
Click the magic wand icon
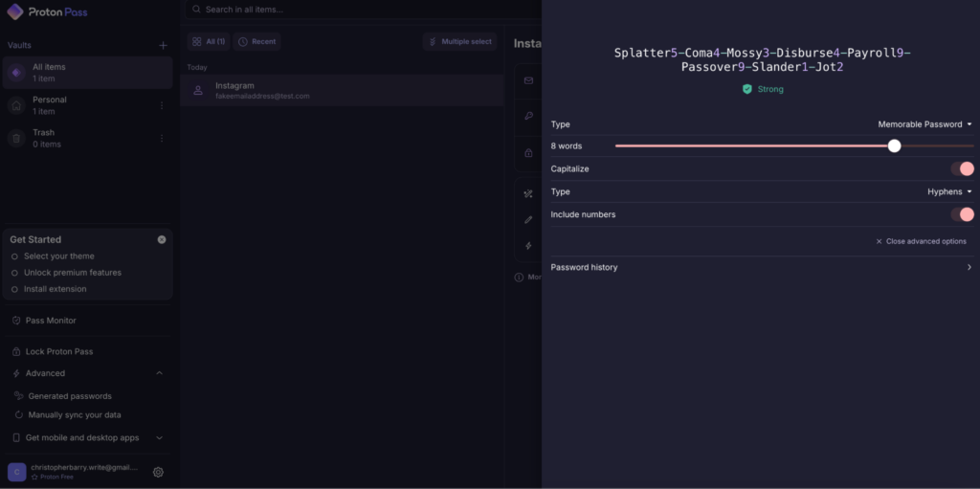pos(528,194)
